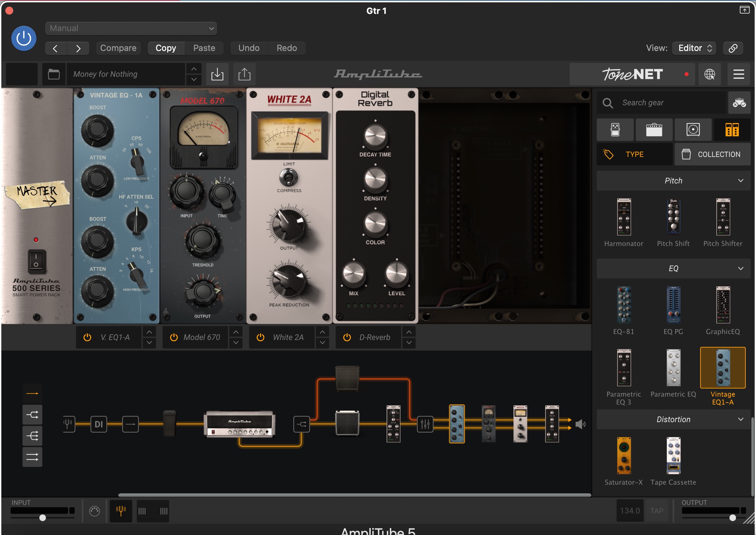Click the TAP tempo button
Image resolution: width=756 pixels, height=535 pixels.
pyautogui.click(x=656, y=511)
